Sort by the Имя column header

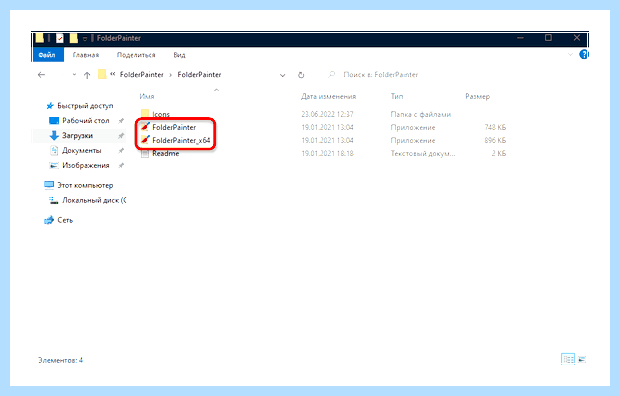(x=147, y=96)
